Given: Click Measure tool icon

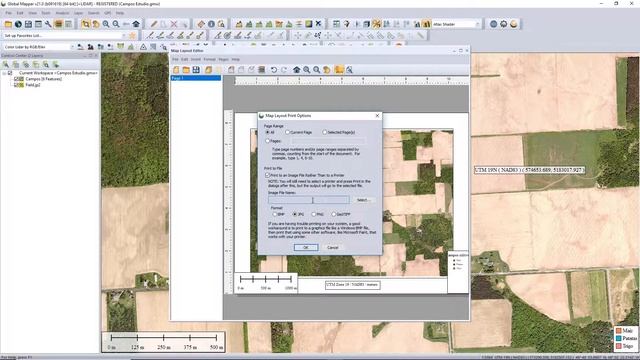Looking at the screenshot, I should (x=201, y=24).
